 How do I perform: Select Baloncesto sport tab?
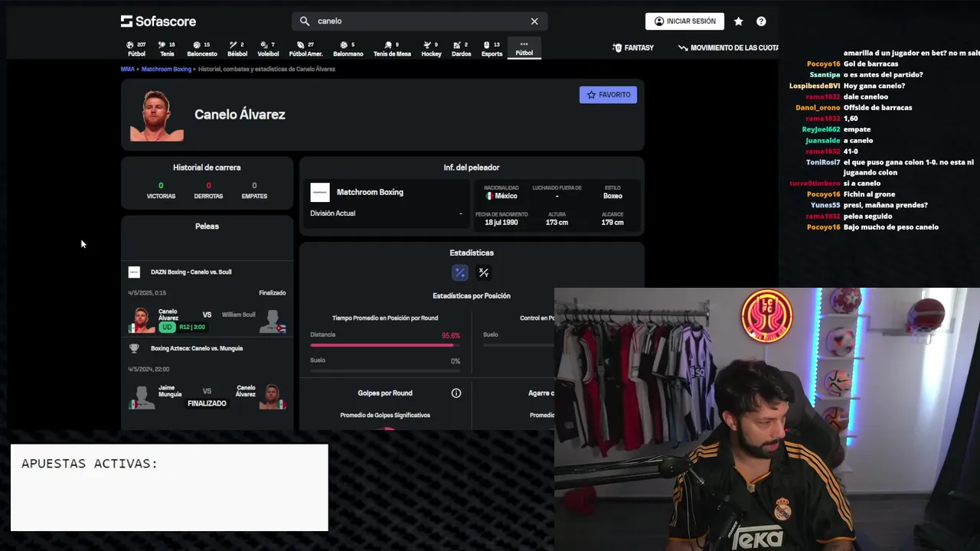(x=202, y=49)
